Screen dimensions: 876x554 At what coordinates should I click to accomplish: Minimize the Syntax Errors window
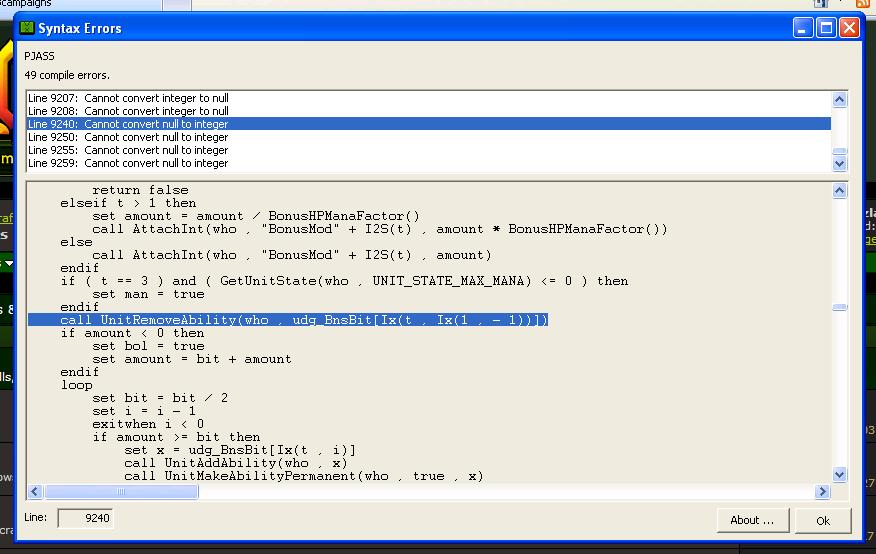point(802,27)
